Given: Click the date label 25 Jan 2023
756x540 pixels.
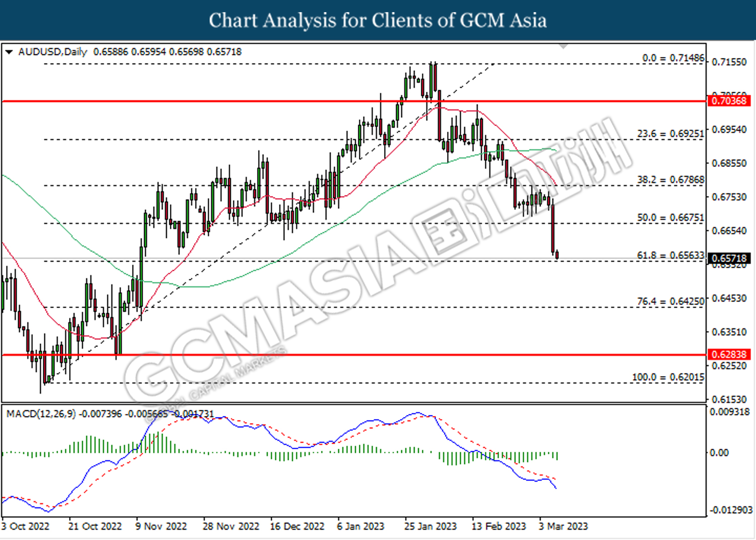Looking at the screenshot, I should 430,526.
